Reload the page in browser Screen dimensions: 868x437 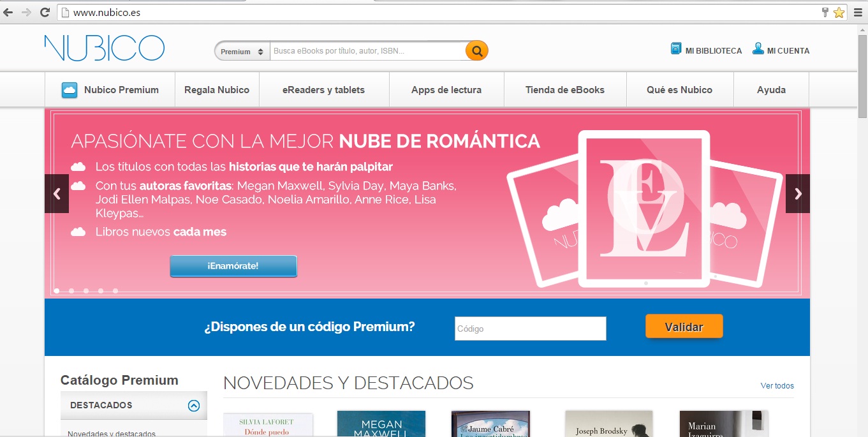tap(45, 12)
